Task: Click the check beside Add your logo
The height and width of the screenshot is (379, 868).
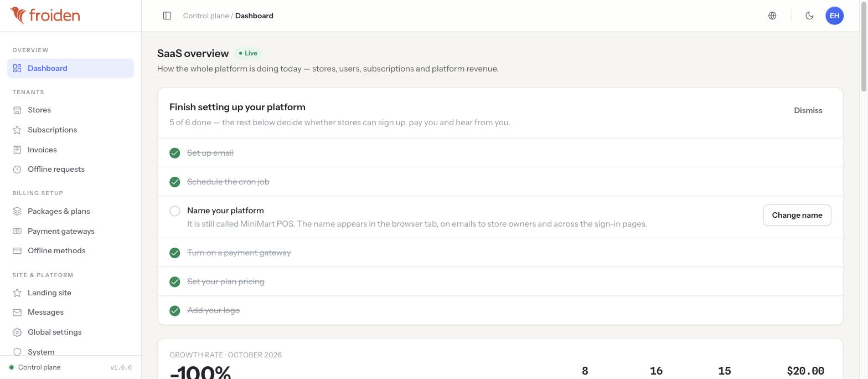Action: pos(175,310)
